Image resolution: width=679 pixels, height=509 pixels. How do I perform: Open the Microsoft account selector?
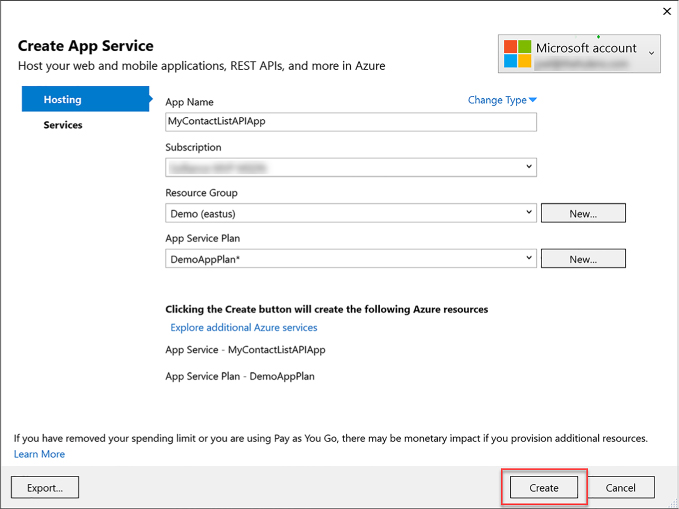coord(579,54)
